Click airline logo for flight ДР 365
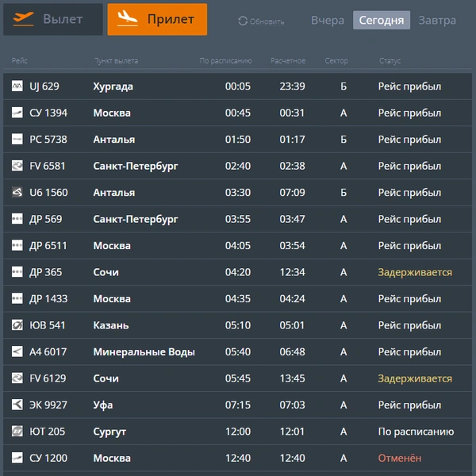Screen dimensions: 476x476 (x=17, y=272)
